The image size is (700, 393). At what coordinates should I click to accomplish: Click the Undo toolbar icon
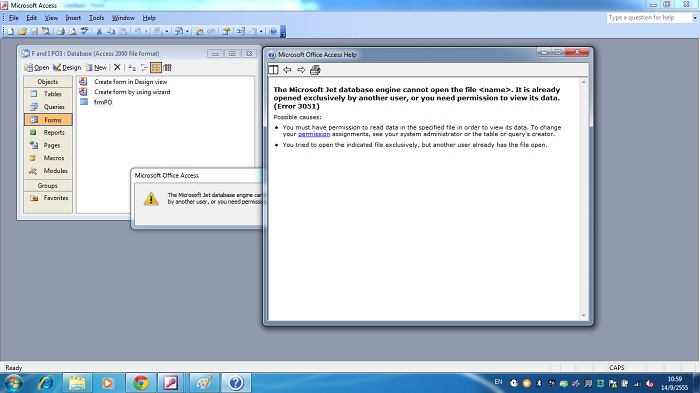[x=138, y=31]
